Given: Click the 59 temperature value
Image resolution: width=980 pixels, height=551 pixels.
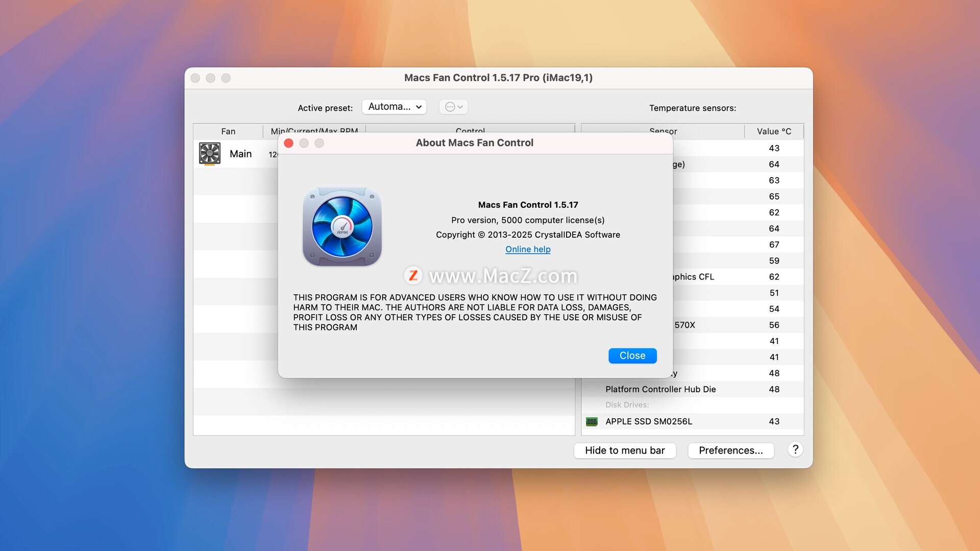Looking at the screenshot, I should point(774,261).
